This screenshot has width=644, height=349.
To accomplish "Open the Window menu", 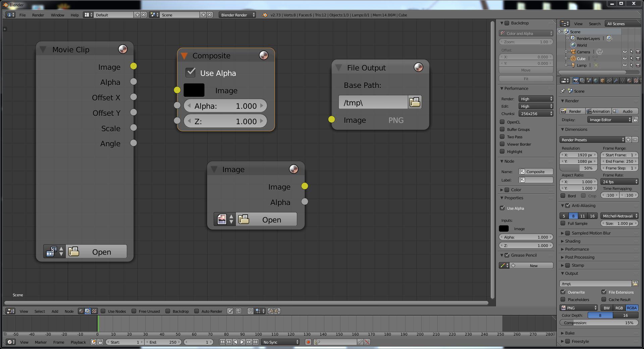I will click(x=57, y=15).
